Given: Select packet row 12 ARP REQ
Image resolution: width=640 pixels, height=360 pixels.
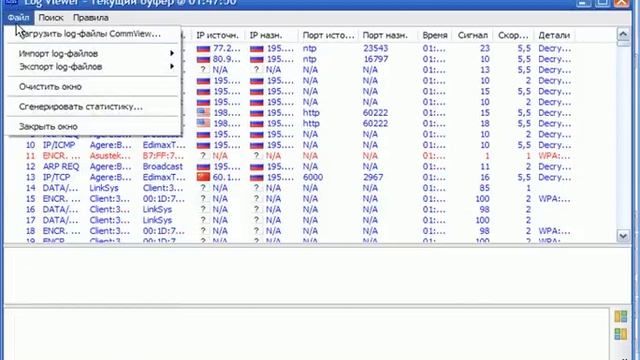Looking at the screenshot, I should pyautogui.click(x=310, y=167).
